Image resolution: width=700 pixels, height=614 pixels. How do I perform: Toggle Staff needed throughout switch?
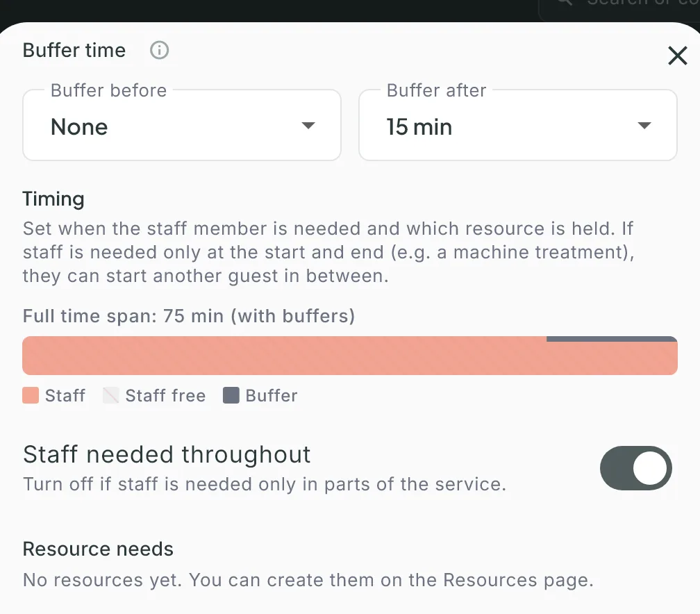pos(635,468)
